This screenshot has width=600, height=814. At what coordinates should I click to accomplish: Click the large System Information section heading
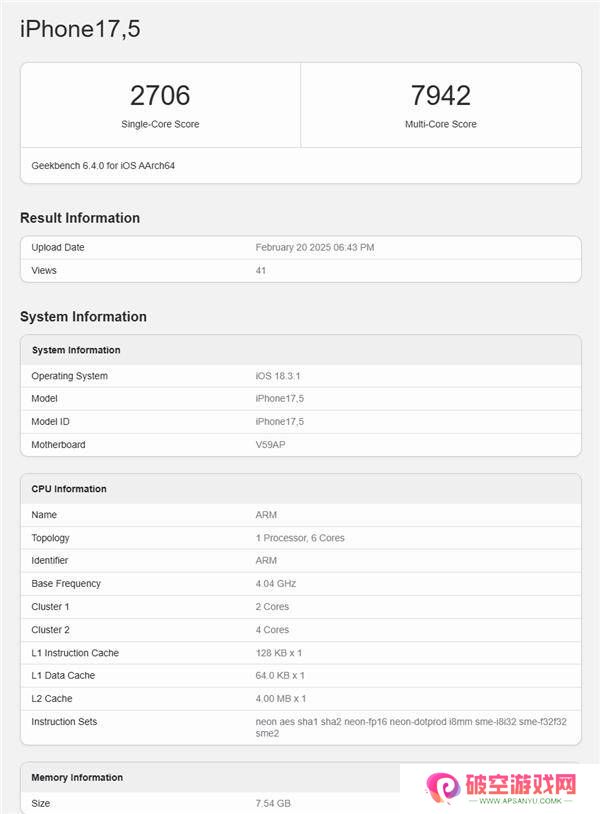click(x=83, y=317)
